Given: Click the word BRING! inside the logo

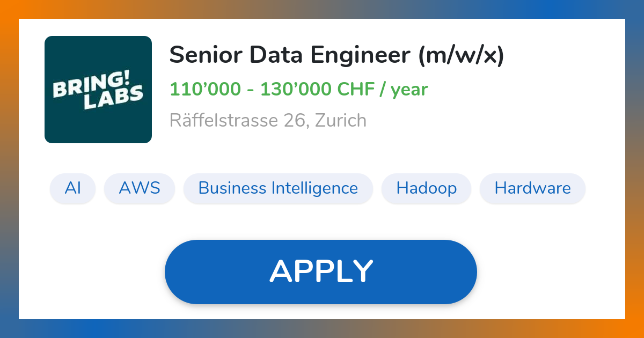Looking at the screenshot, I should coord(97,85).
